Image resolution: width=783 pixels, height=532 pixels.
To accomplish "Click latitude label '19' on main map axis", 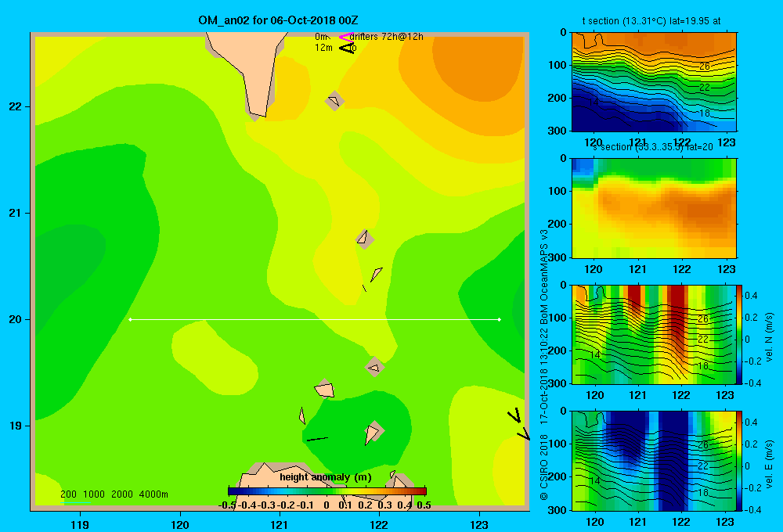I will click(x=16, y=426).
